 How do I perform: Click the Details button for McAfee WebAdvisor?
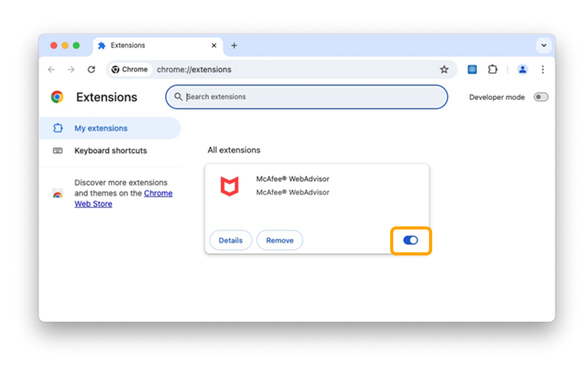click(231, 240)
